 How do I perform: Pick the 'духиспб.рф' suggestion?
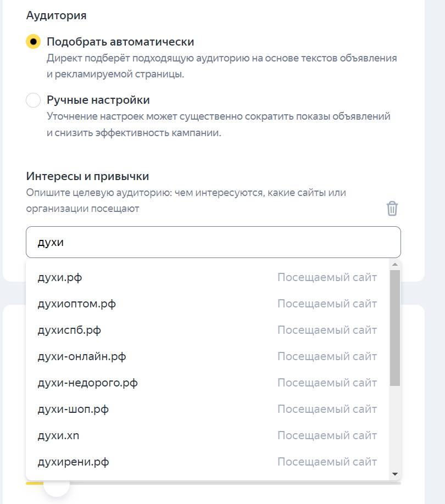click(x=69, y=331)
